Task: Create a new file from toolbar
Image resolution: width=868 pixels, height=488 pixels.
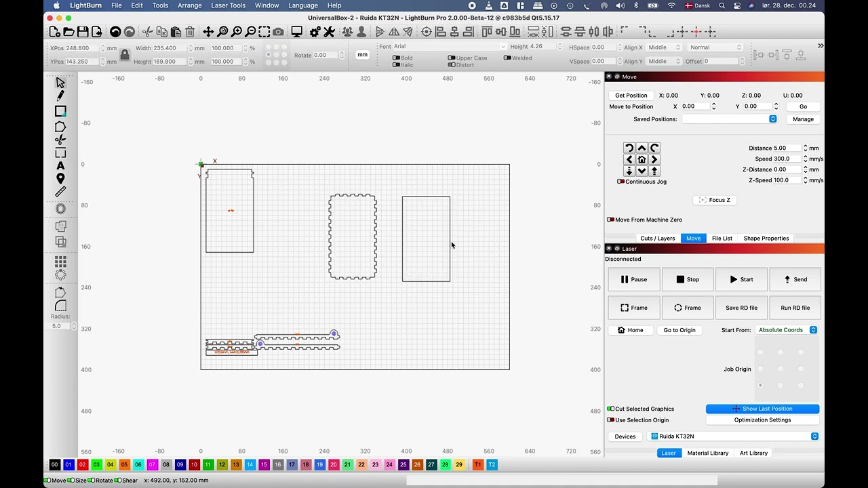Action: (x=55, y=32)
